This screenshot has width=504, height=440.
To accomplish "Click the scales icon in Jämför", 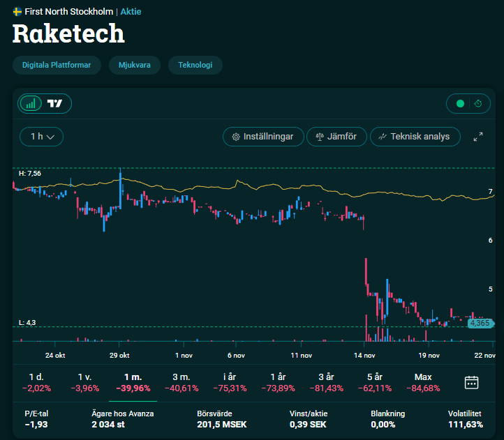I will (x=320, y=137).
